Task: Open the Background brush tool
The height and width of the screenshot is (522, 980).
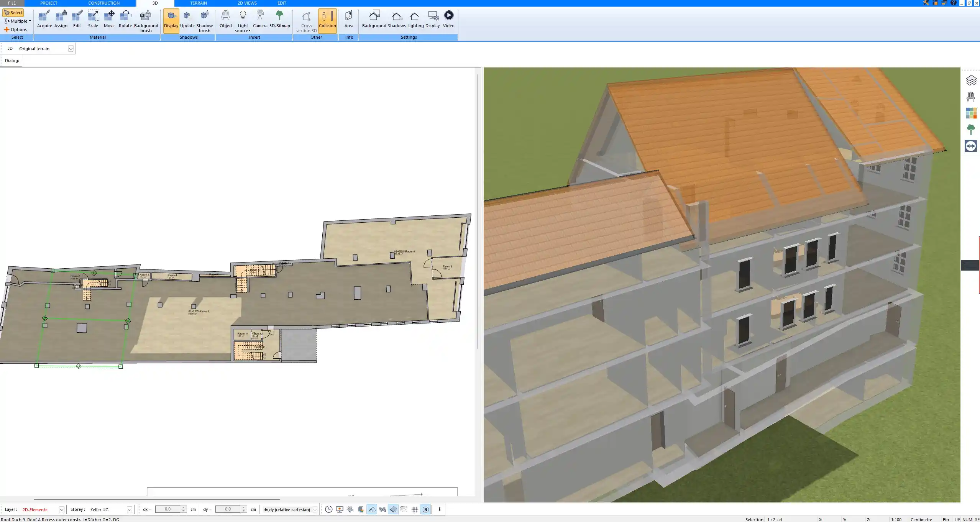Action: click(146, 21)
